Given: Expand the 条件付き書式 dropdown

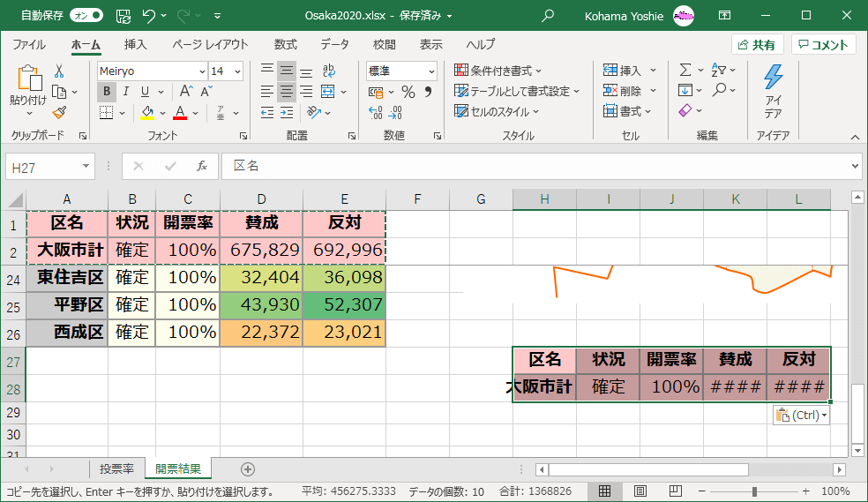Looking at the screenshot, I should point(539,71).
